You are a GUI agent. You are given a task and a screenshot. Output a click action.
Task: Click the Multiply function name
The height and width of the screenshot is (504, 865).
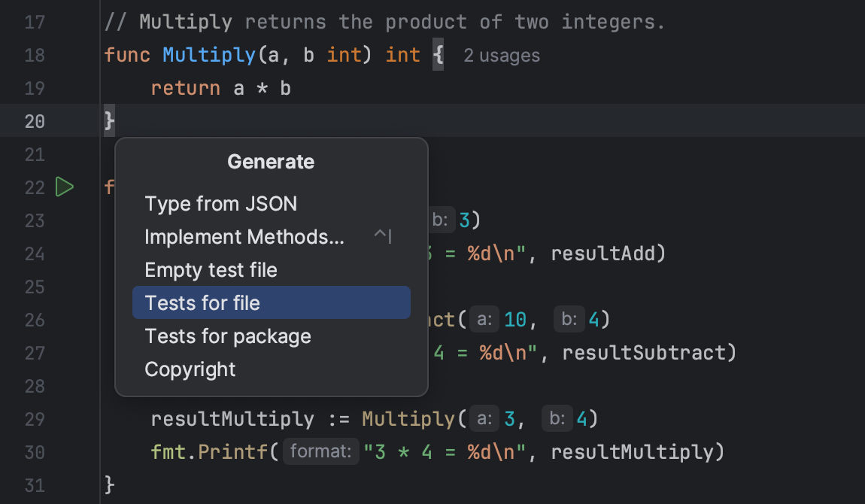[208, 55]
